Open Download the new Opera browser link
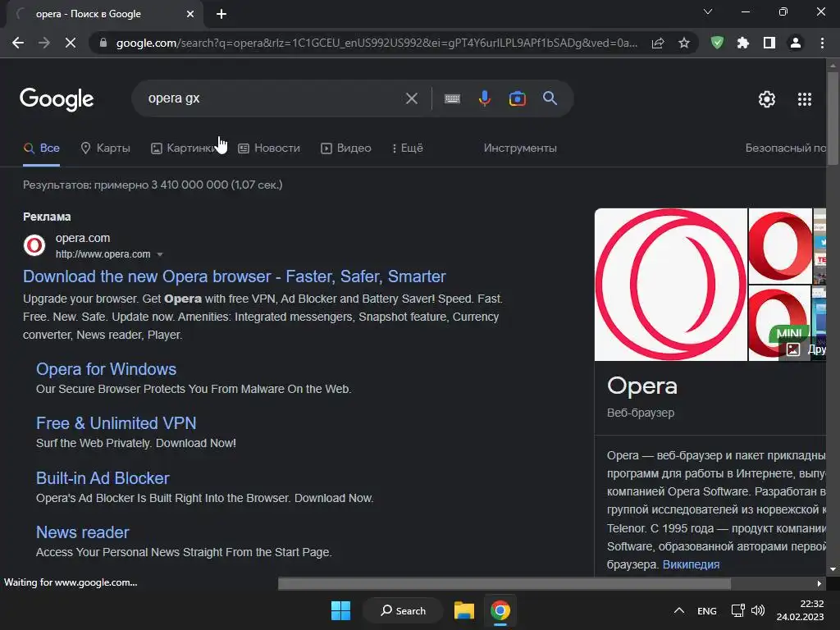Screen dimensions: 840x630 [x=234, y=276]
